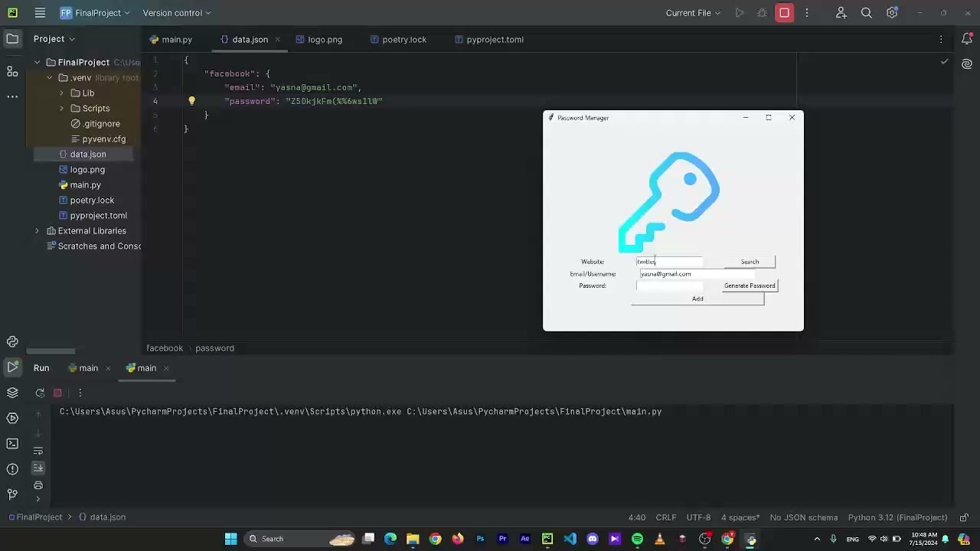Close the second main run tab
This screenshot has height=551, width=980.
click(x=166, y=368)
